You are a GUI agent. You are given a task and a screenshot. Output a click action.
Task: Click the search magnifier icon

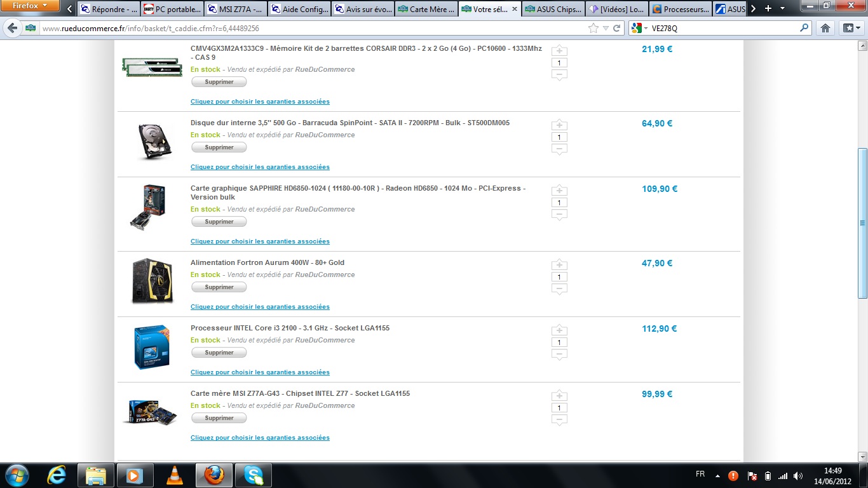point(804,28)
